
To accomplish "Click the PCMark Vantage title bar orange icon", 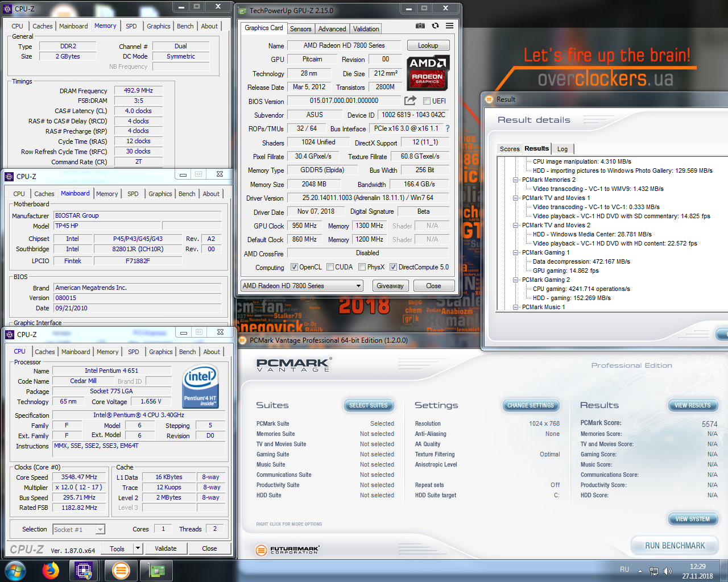I will (242, 340).
